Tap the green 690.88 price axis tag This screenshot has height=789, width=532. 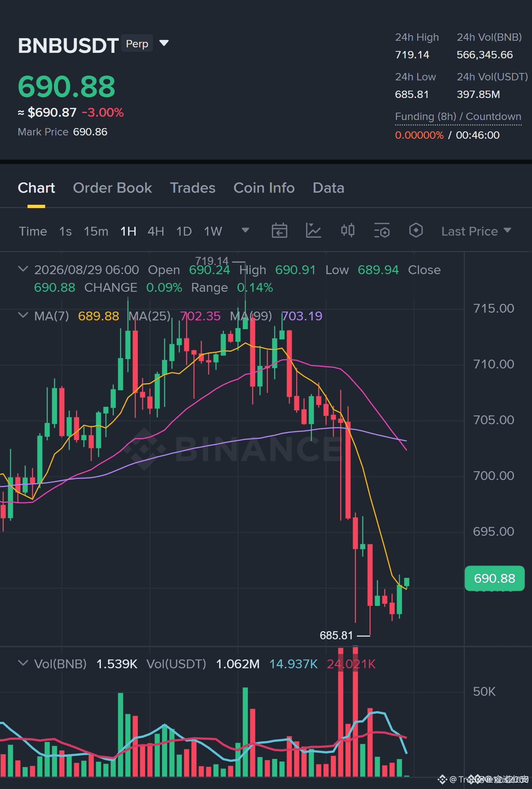pyautogui.click(x=494, y=578)
